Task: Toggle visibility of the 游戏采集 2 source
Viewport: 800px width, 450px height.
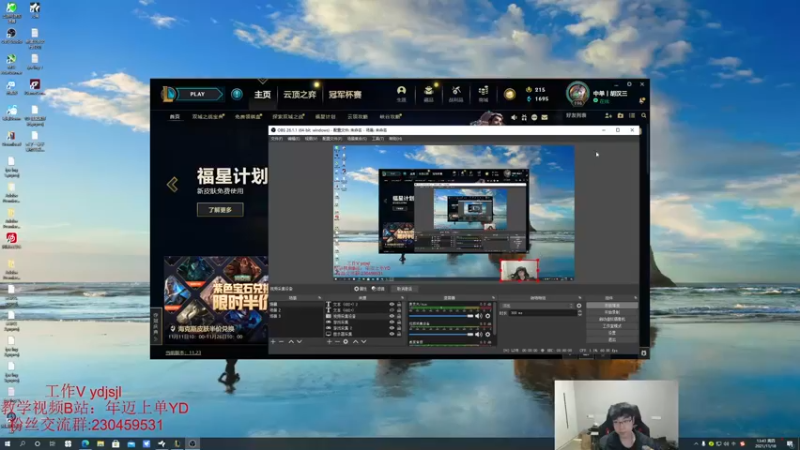Action: click(392, 328)
